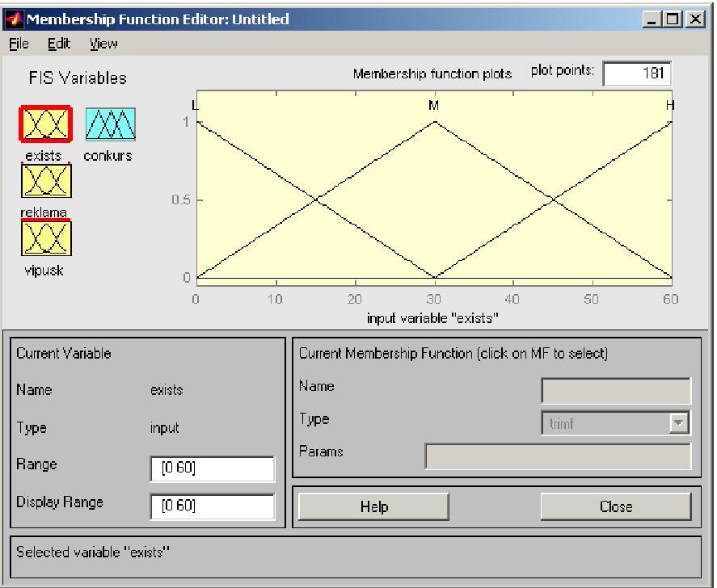Select the M membership function label

click(x=433, y=106)
